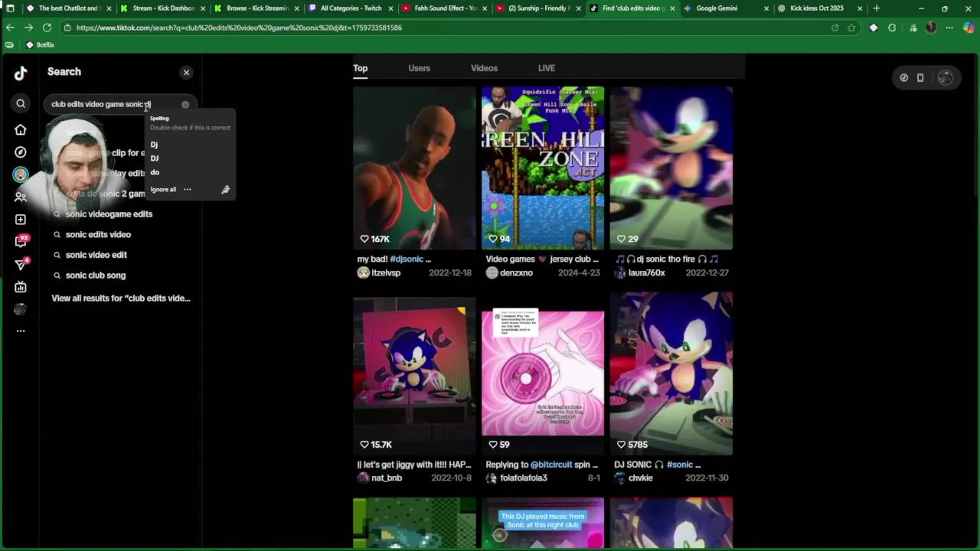980x551 pixels.
Task: Click the #djsonic hashtag link
Action: click(x=406, y=259)
